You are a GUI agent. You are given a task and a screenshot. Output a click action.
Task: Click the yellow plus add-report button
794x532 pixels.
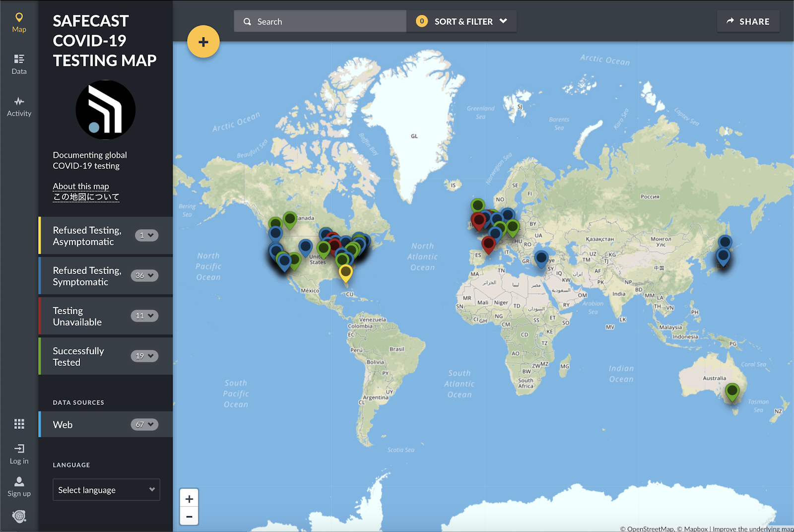click(203, 42)
